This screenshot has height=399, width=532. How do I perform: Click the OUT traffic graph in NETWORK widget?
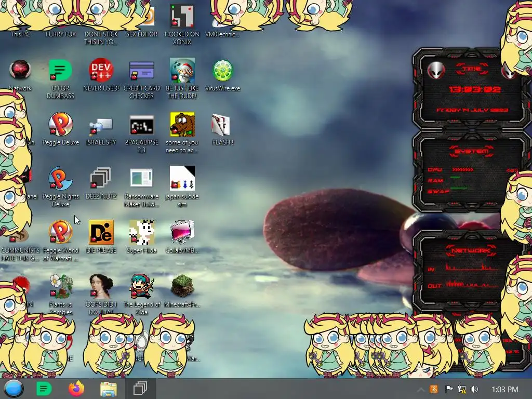click(472, 284)
